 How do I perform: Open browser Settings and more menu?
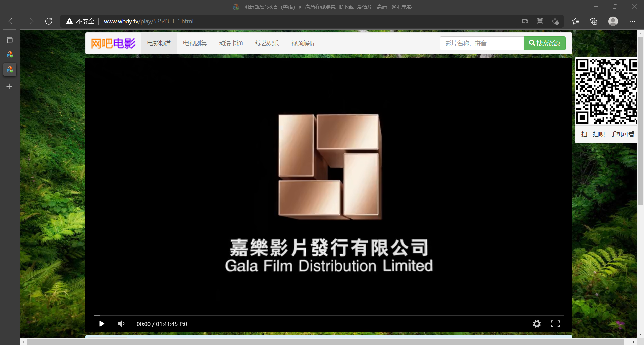[632, 21]
